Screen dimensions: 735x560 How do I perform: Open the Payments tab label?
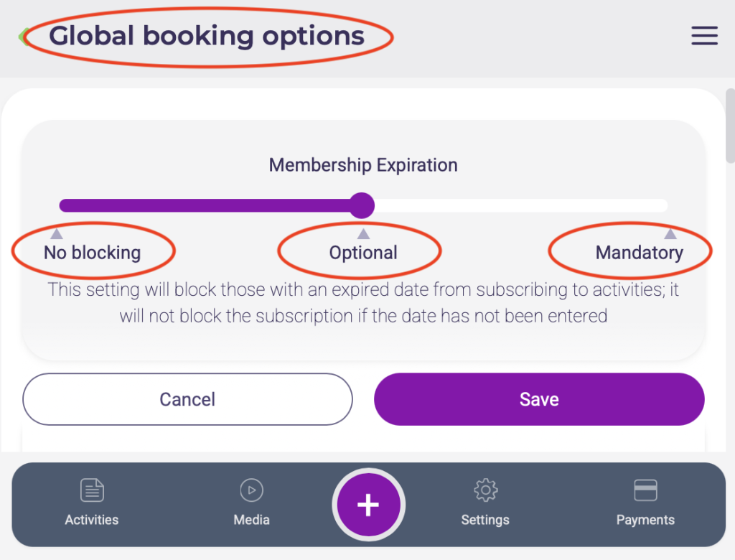pos(645,520)
